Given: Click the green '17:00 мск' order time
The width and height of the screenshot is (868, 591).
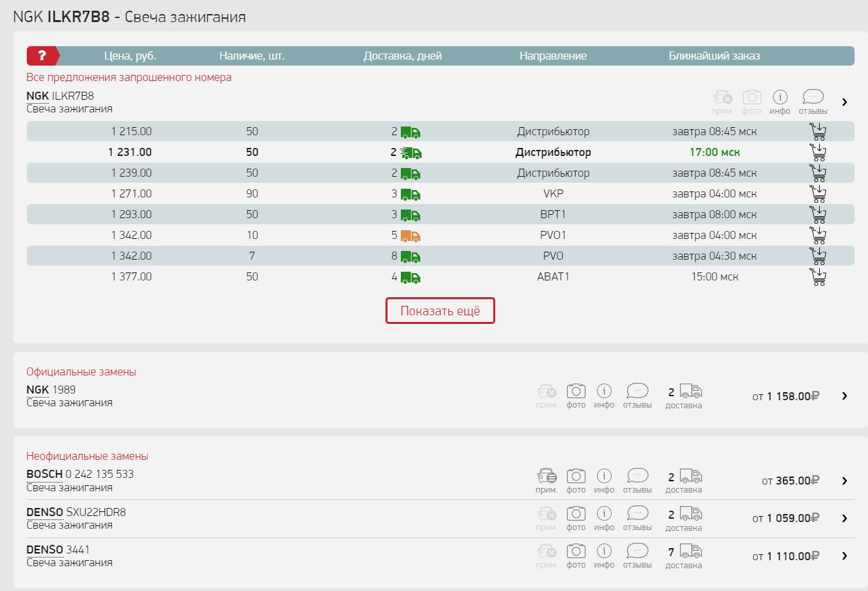Looking at the screenshot, I should [715, 152].
